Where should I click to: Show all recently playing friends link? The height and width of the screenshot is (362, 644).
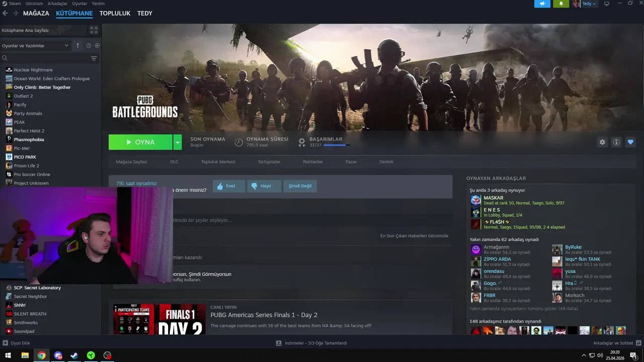tap(524, 309)
